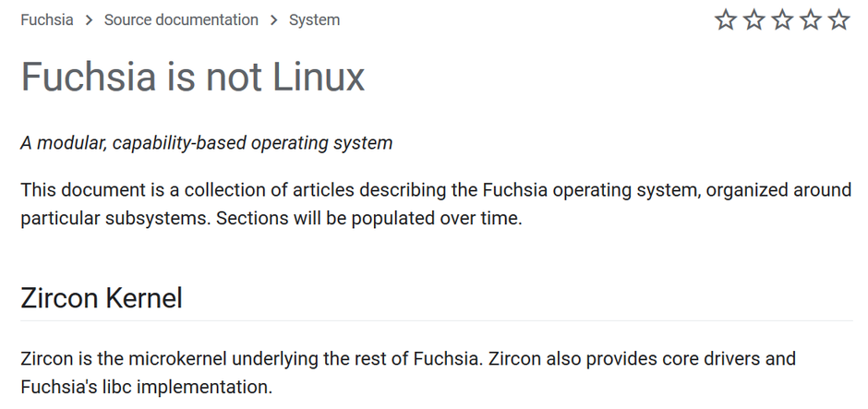Click the "Fuchsia is not Linux" page title
The height and width of the screenshot is (409, 868).
pos(193,77)
